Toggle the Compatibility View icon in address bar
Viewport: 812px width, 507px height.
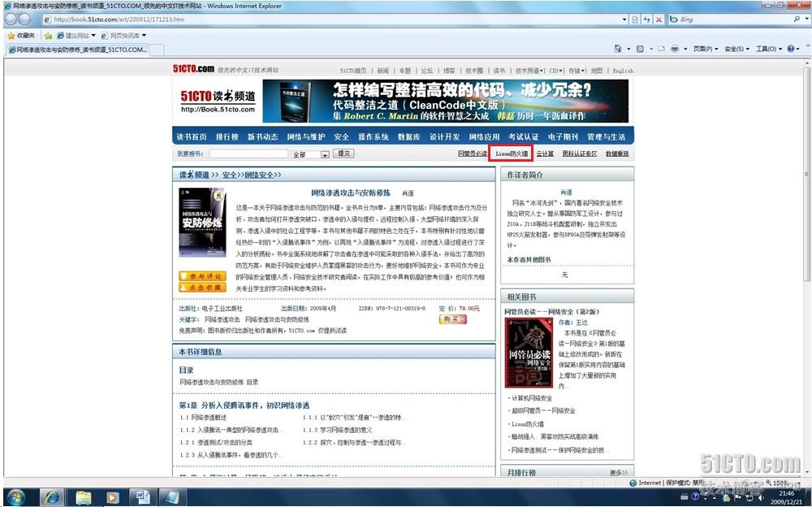pos(636,19)
